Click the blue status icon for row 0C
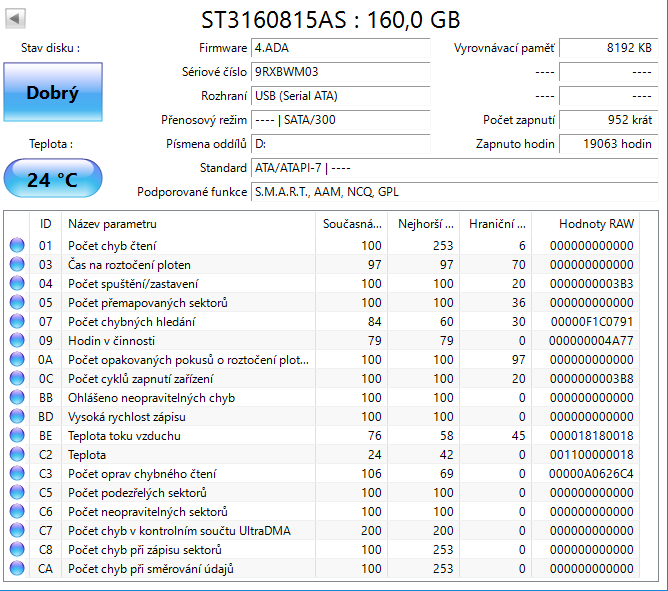The width and height of the screenshot is (668, 591). coord(17,378)
